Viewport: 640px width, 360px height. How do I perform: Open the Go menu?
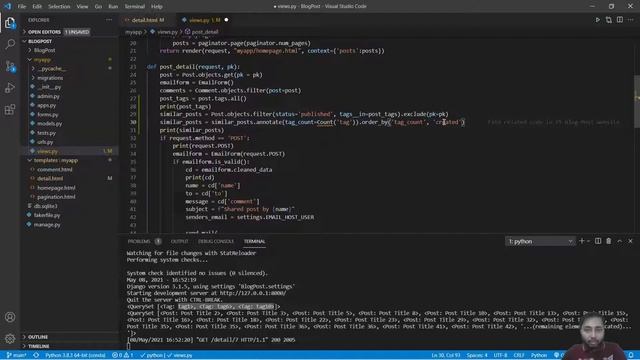[x=98, y=7]
